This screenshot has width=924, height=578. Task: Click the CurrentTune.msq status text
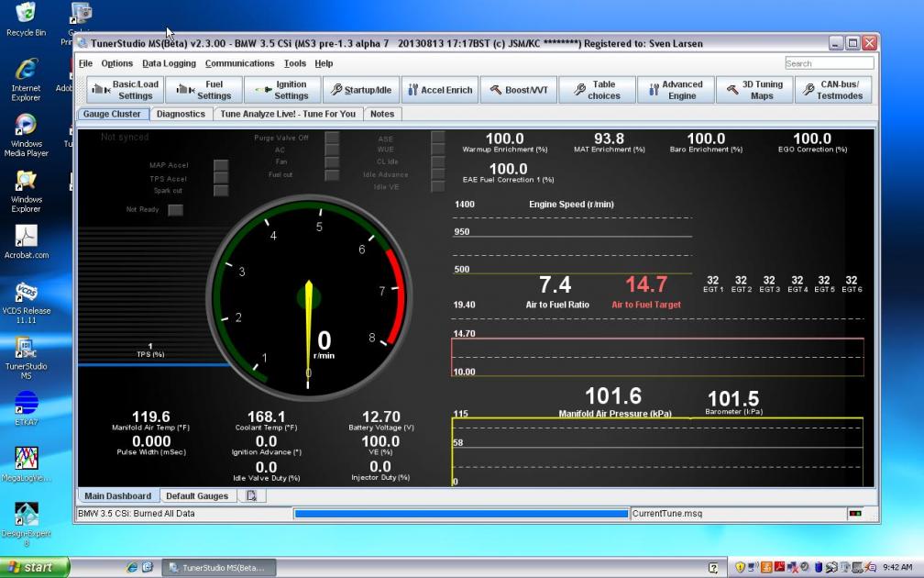coord(667,514)
